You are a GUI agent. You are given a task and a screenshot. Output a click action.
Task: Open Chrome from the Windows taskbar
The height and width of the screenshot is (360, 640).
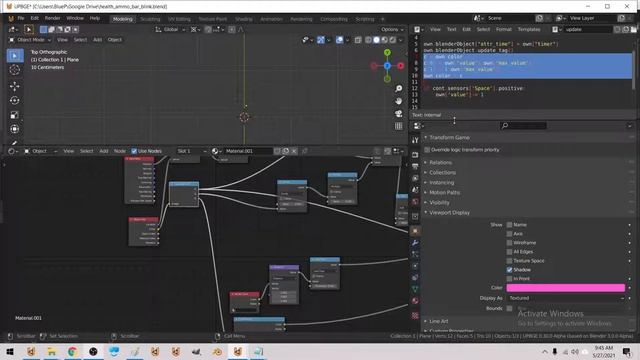click(72, 352)
